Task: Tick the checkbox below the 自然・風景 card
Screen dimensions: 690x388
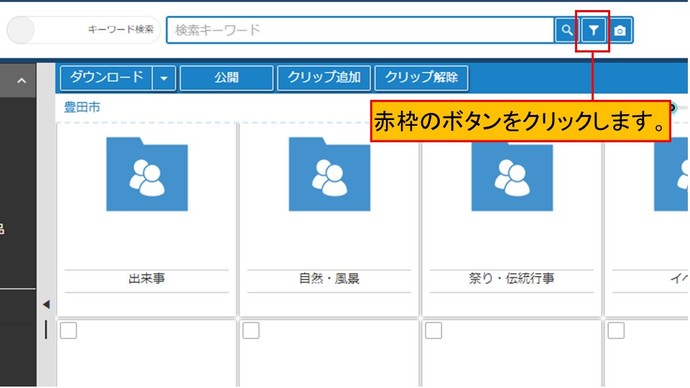Action: (251, 330)
